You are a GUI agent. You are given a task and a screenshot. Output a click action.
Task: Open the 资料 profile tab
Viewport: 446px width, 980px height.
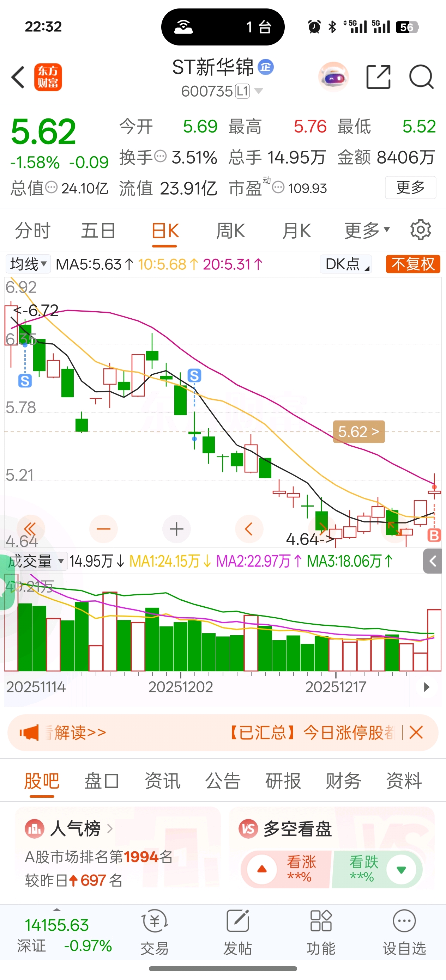point(404,781)
